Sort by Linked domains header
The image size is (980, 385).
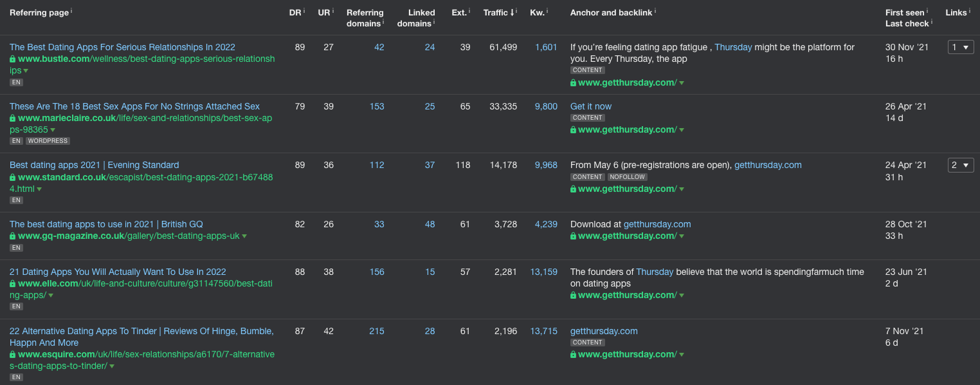click(x=416, y=18)
